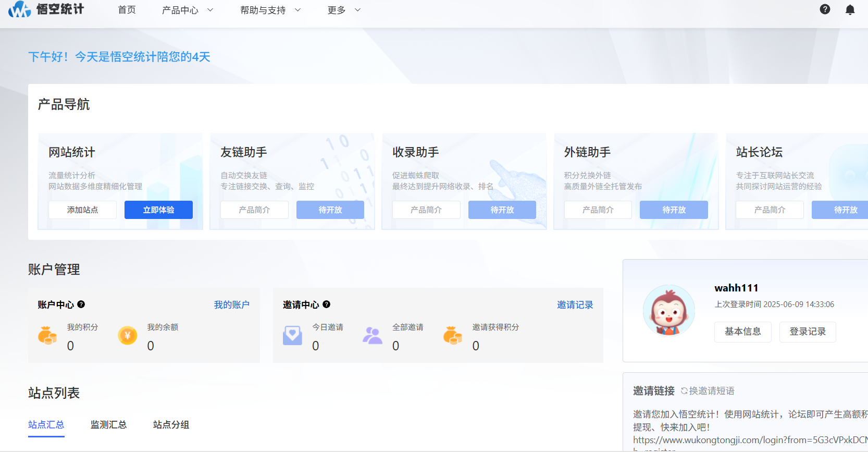Viewport: 868px width, 452px height.
Task: Click the 悟空统计 logo
Action: pos(46,9)
